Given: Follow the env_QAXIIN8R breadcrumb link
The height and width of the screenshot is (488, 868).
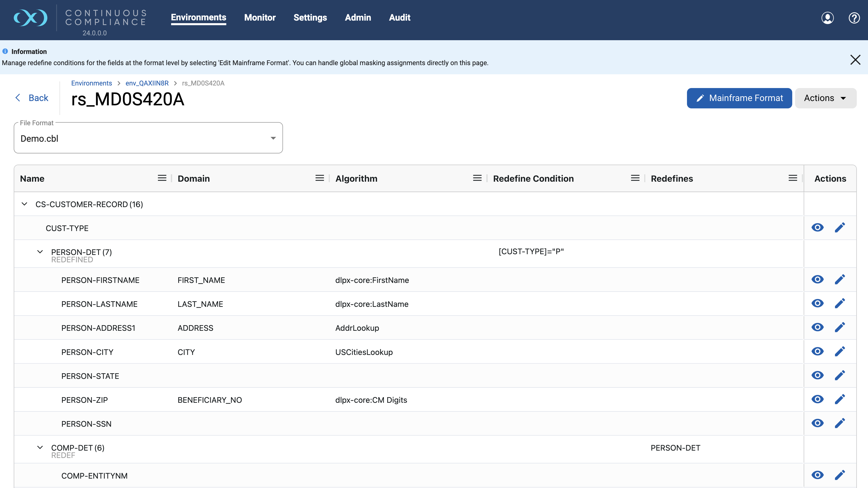Looking at the screenshot, I should (x=147, y=83).
